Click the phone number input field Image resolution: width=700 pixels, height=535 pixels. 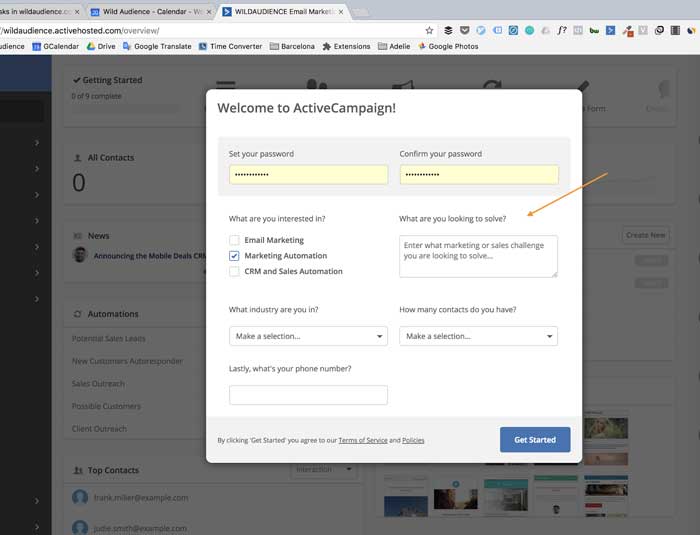tap(308, 395)
